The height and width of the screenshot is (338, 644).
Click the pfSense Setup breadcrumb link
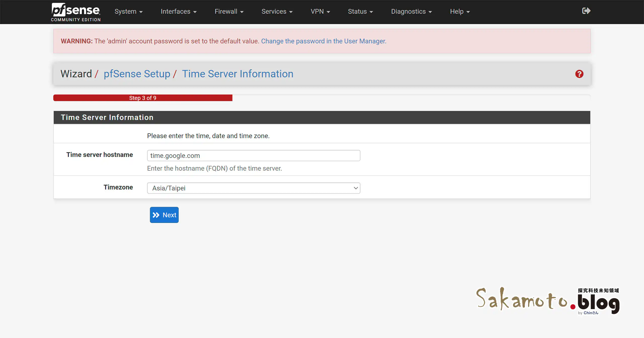point(137,74)
